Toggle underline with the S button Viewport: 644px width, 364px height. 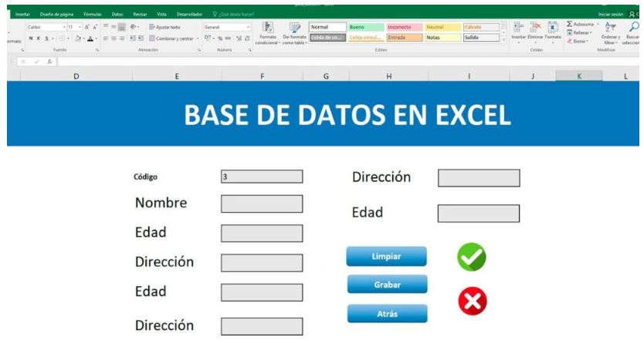(46, 38)
